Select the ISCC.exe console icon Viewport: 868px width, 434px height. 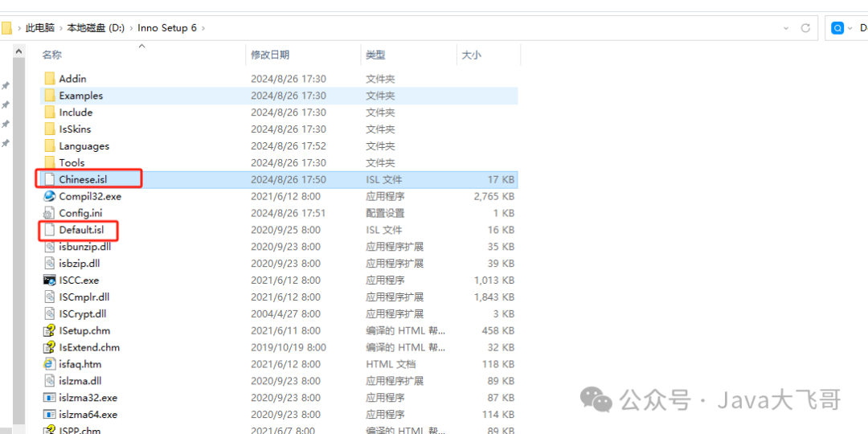click(50, 280)
